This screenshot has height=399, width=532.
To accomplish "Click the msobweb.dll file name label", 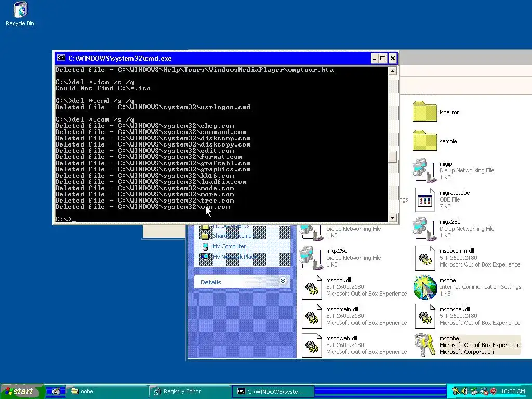I will click(x=342, y=338).
